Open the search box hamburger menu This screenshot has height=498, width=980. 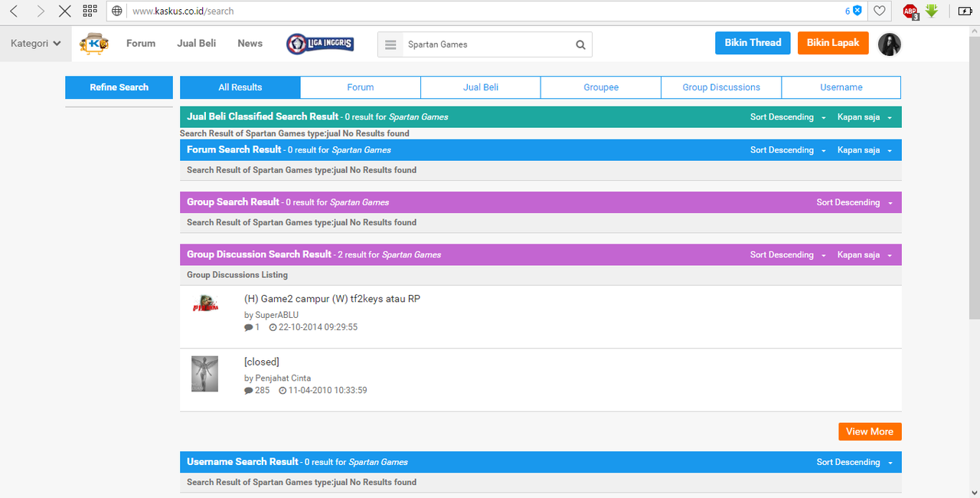390,44
